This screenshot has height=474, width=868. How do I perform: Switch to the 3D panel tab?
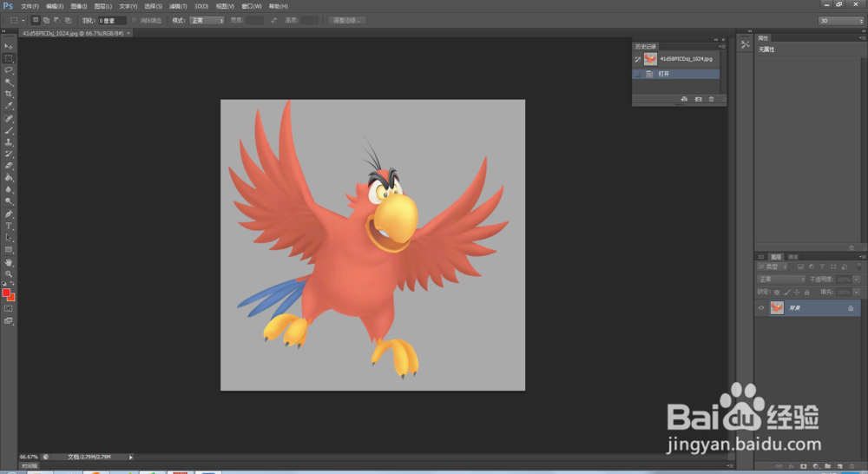click(x=761, y=256)
